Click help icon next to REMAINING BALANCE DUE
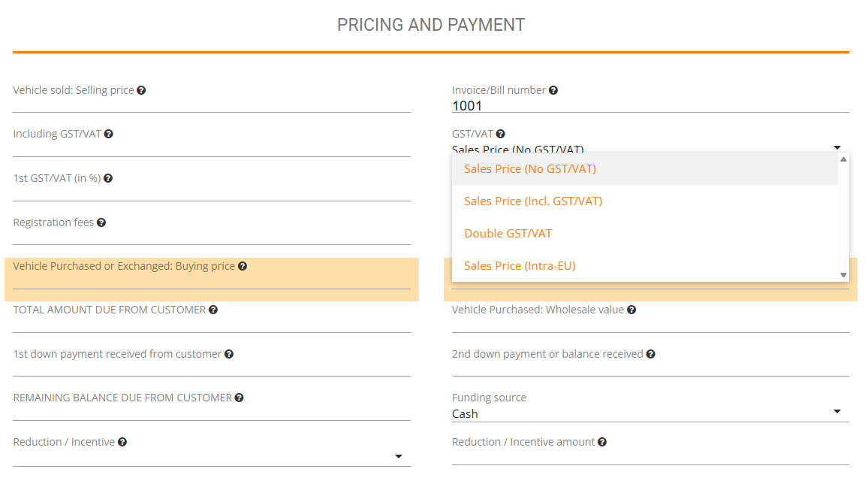 coord(240,398)
